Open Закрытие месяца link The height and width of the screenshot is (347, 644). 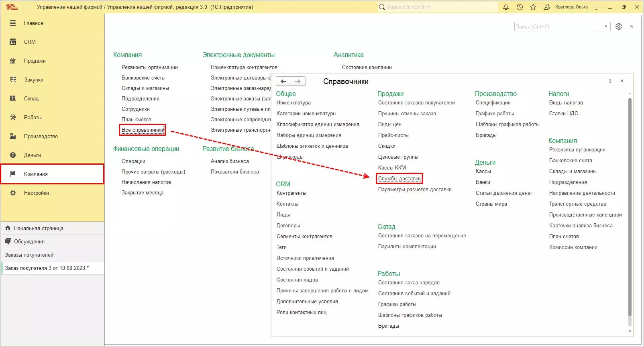(x=143, y=192)
